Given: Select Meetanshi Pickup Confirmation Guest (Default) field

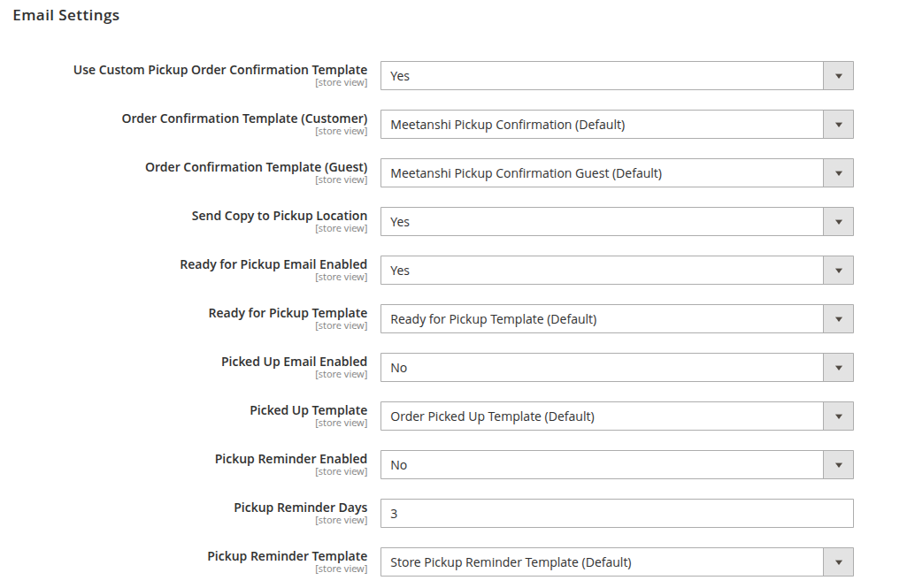Looking at the screenshot, I should point(617,173).
